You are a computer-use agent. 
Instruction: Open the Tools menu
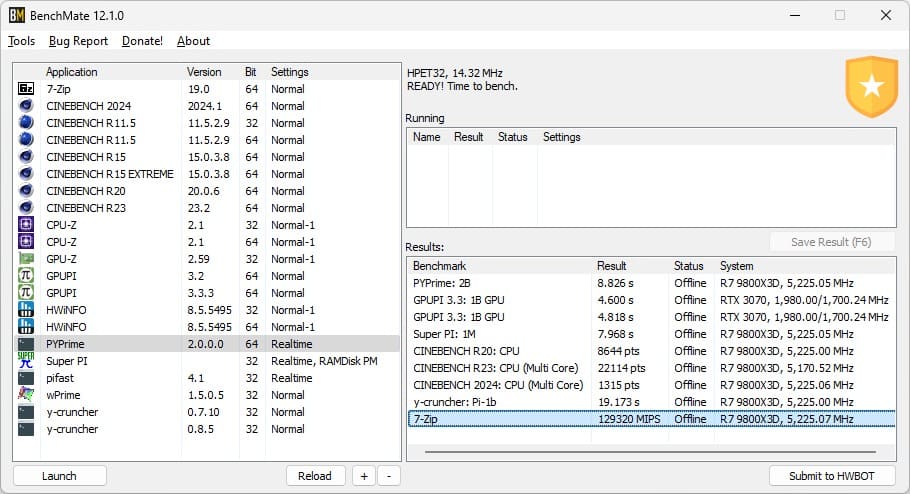pos(21,41)
